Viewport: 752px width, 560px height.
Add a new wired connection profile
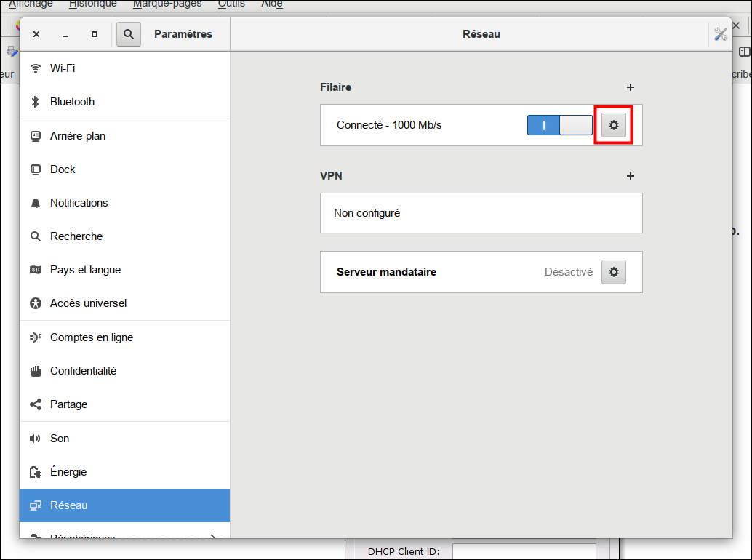click(x=631, y=87)
